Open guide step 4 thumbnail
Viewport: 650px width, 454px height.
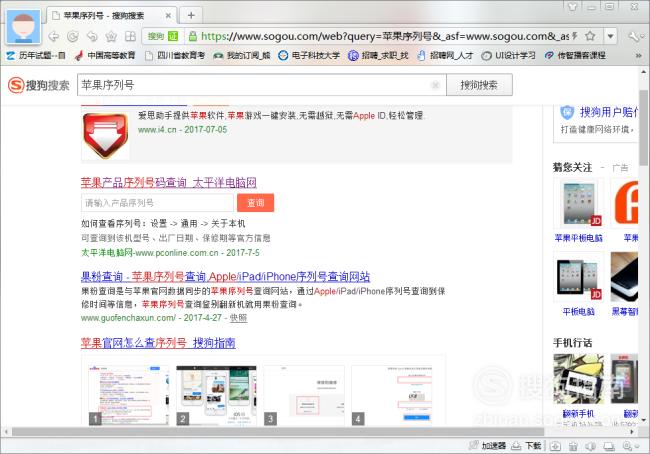(x=391, y=395)
